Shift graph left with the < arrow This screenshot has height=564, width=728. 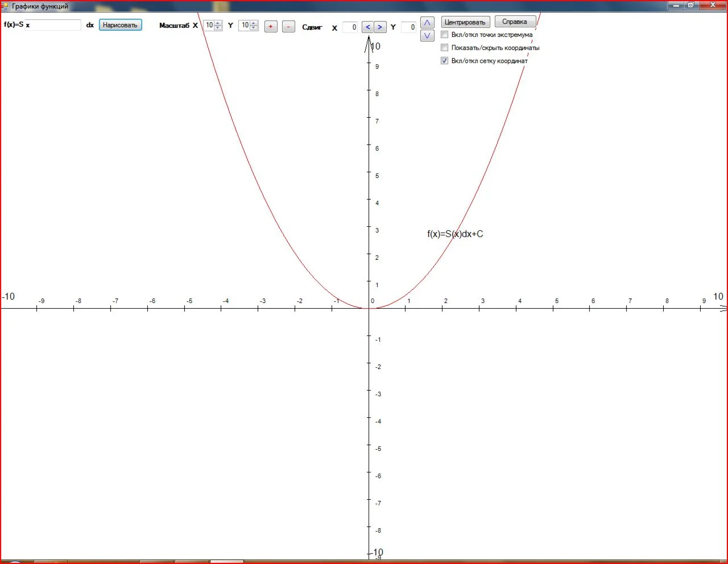(368, 27)
